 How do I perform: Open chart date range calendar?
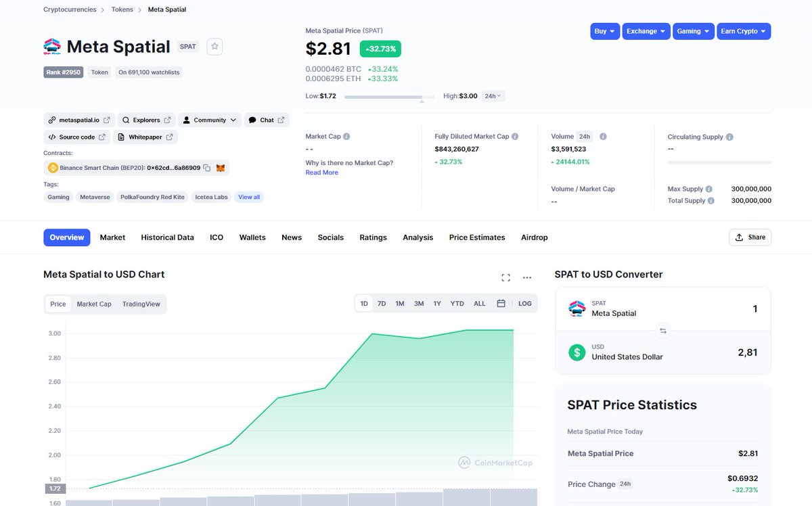[501, 304]
